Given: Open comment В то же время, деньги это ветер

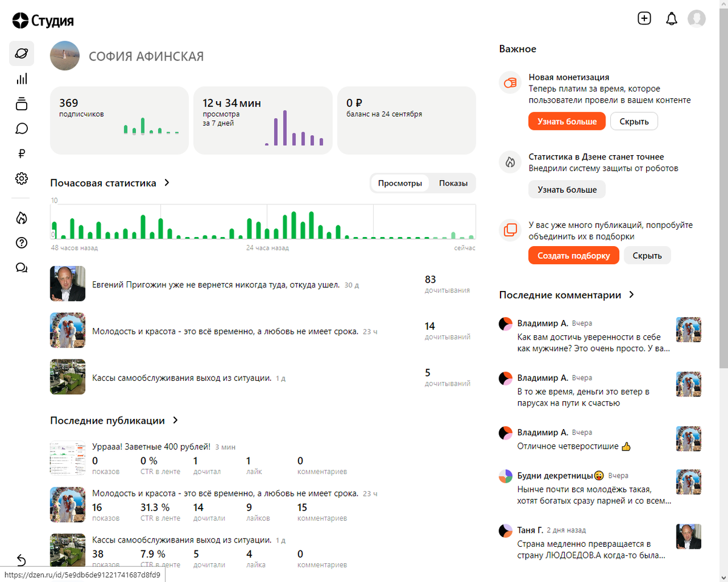Looking at the screenshot, I should pyautogui.click(x=584, y=397).
